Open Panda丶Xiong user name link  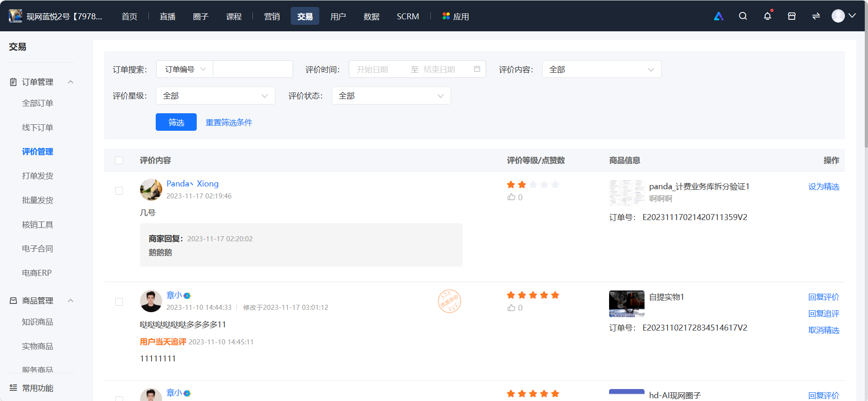click(x=193, y=184)
